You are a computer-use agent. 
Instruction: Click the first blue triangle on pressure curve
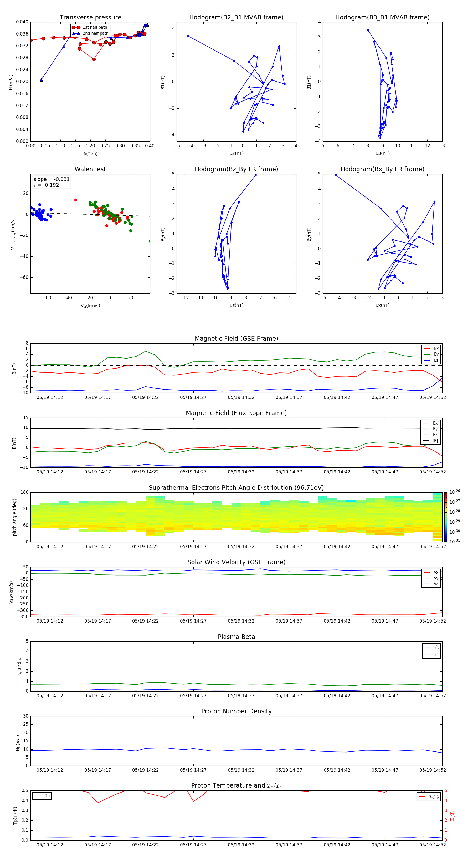[42, 80]
